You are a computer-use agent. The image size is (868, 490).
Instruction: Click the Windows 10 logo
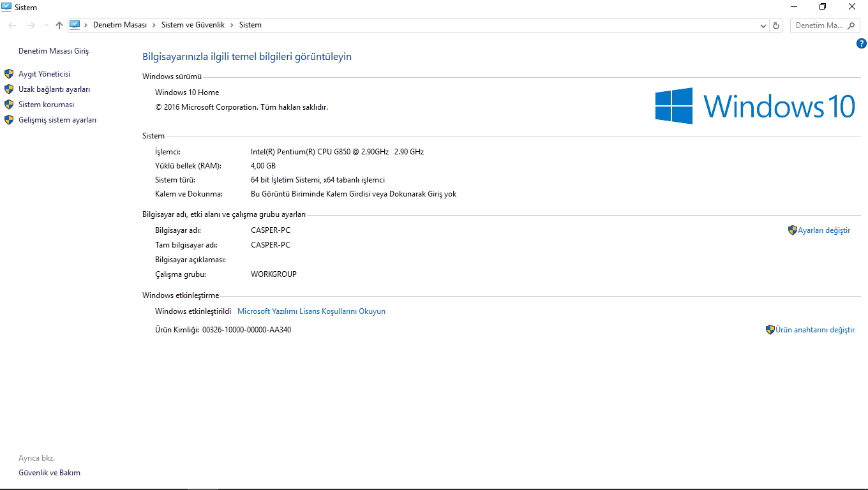coord(755,106)
